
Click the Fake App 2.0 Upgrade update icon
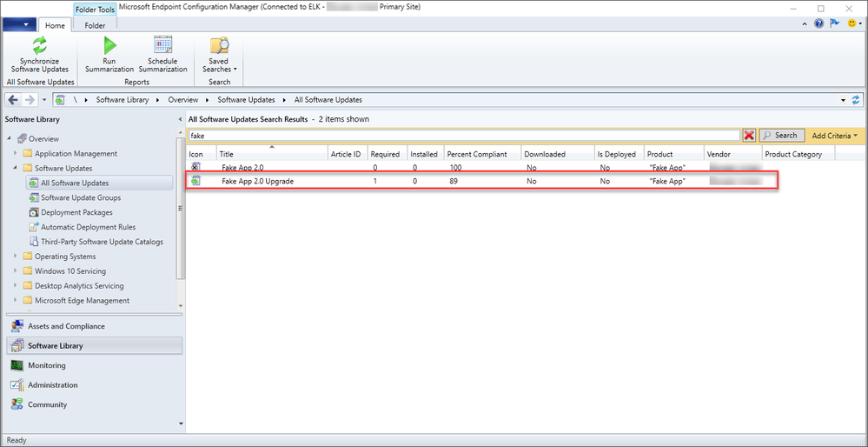(x=195, y=181)
